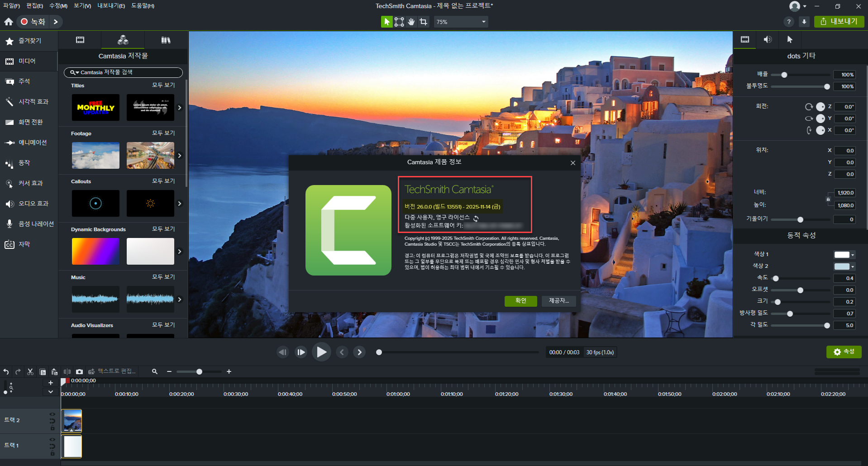Image resolution: width=868 pixels, height=466 pixels.
Task: Open the 도움말(H) menu
Action: pyautogui.click(x=143, y=6)
